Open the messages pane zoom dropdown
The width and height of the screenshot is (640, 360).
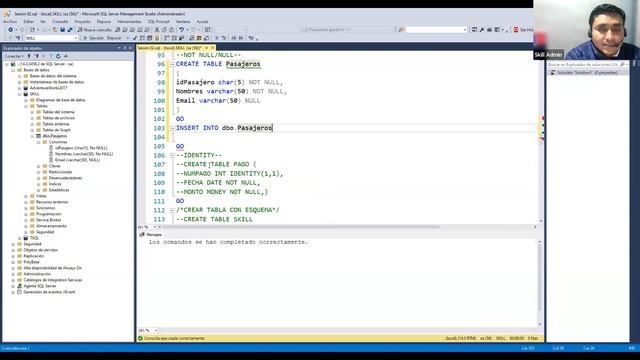tap(156, 330)
